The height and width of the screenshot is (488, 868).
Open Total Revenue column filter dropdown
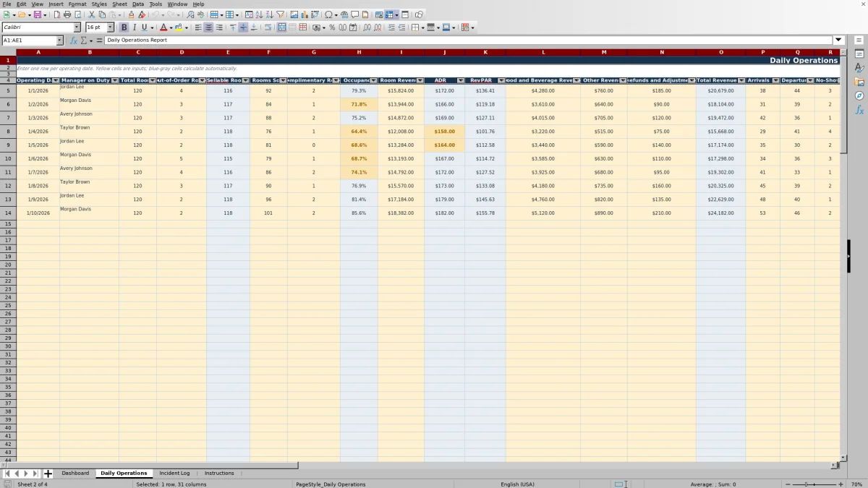point(741,80)
